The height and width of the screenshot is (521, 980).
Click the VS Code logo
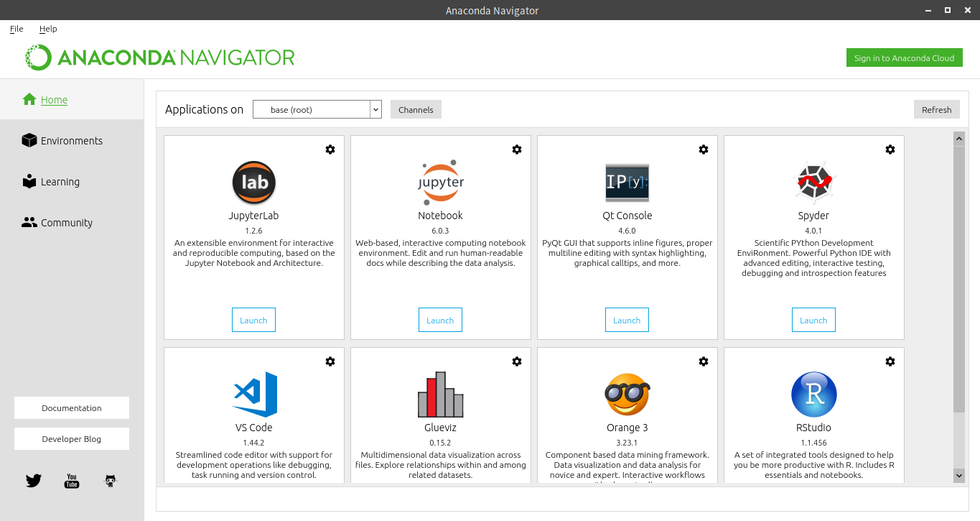tap(255, 395)
